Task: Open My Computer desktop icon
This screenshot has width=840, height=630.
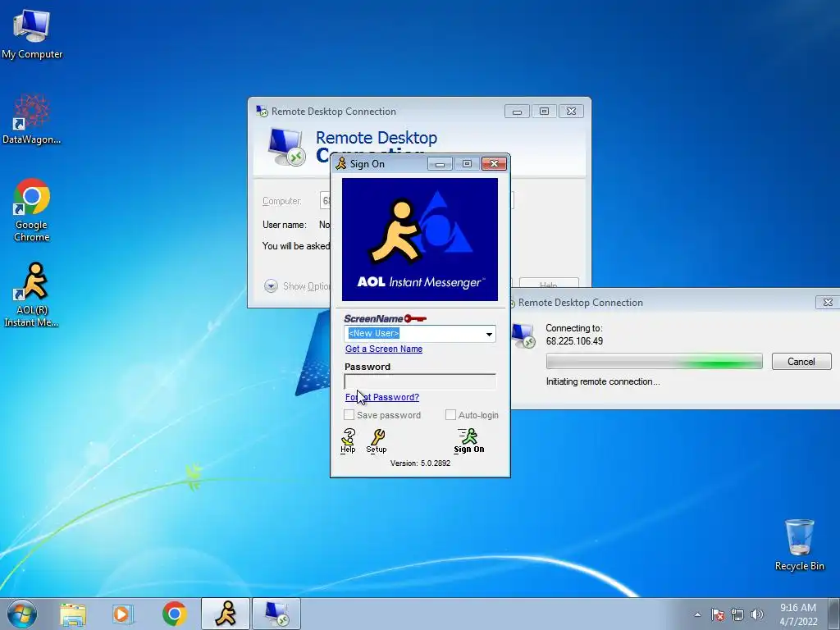Action: (32, 34)
